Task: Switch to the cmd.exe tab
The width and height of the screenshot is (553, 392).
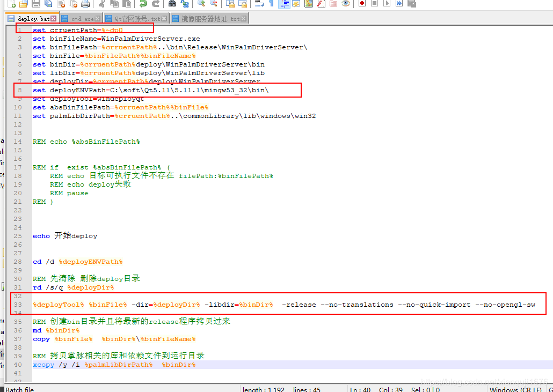Action: [83, 19]
